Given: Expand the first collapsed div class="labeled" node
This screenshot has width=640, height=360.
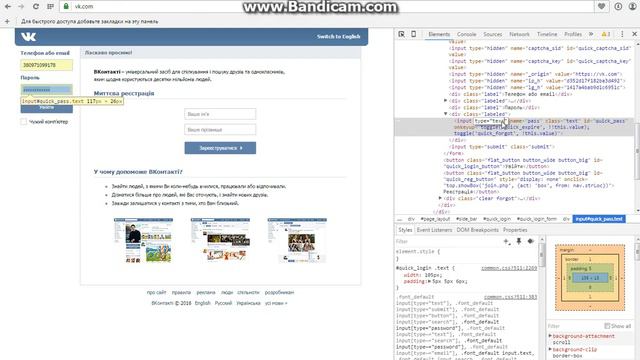Looking at the screenshot, I should (x=446, y=100).
